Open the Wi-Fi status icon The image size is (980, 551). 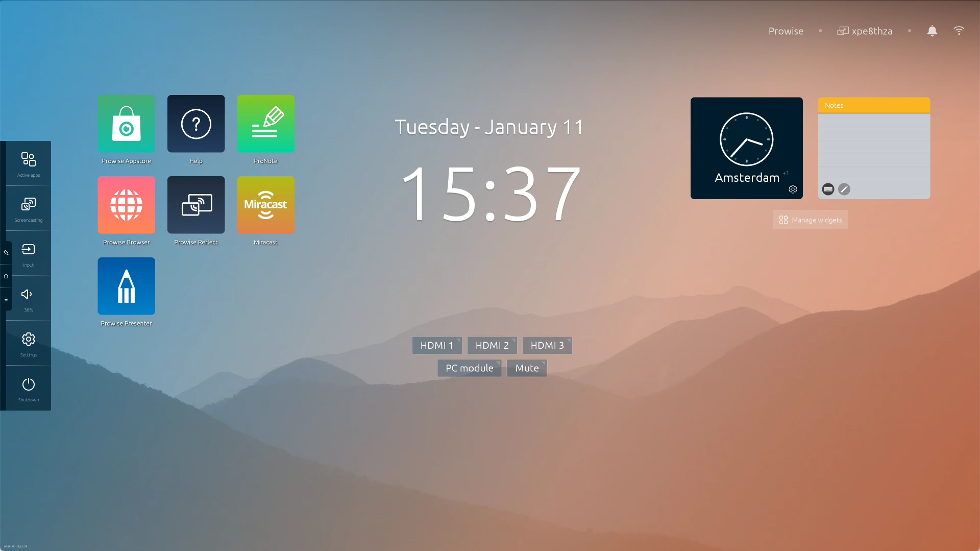coord(959,31)
